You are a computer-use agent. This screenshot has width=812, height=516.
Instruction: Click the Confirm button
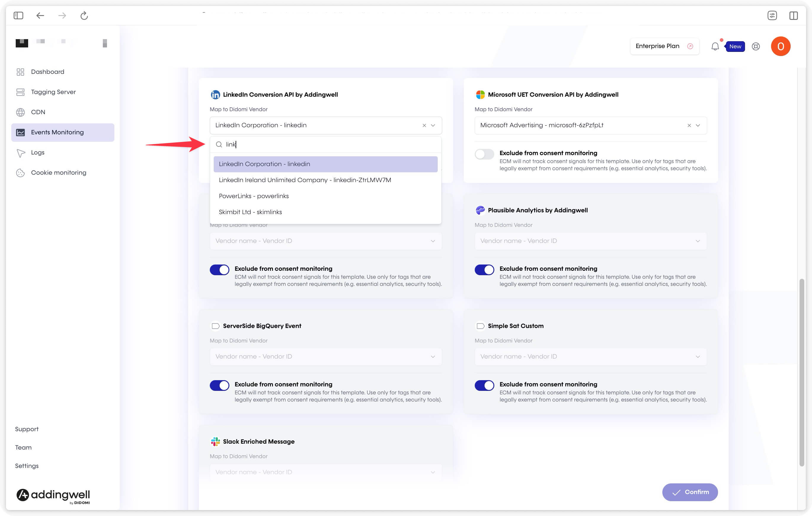pyautogui.click(x=690, y=492)
